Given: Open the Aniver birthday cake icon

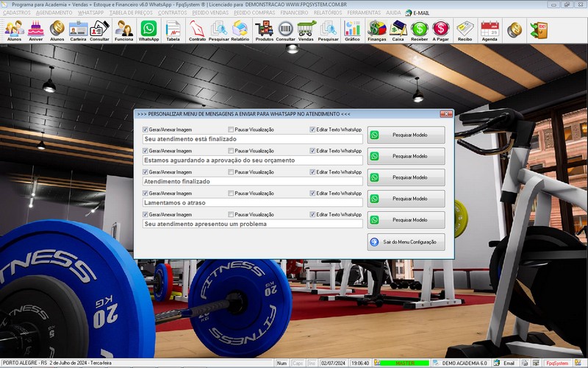Looking at the screenshot, I should [x=35, y=30].
